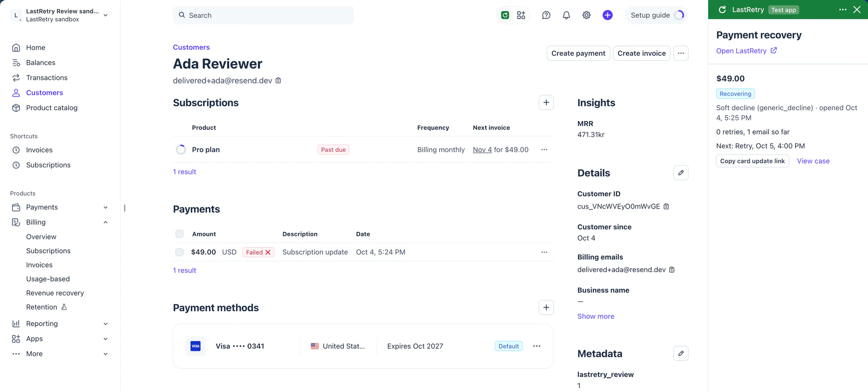This screenshot has width=868, height=392.
Task: Check the $49.00 payment row checkbox
Action: point(179,252)
